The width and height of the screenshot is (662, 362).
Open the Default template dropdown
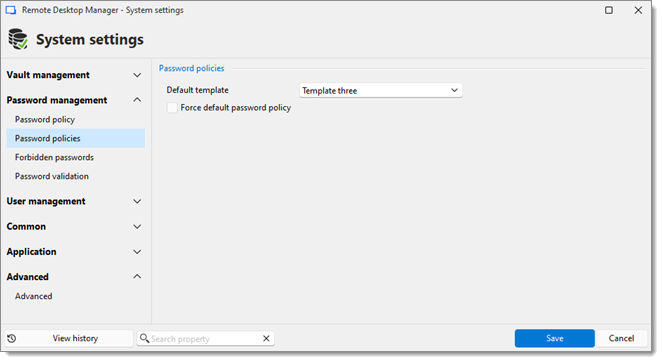pos(381,90)
